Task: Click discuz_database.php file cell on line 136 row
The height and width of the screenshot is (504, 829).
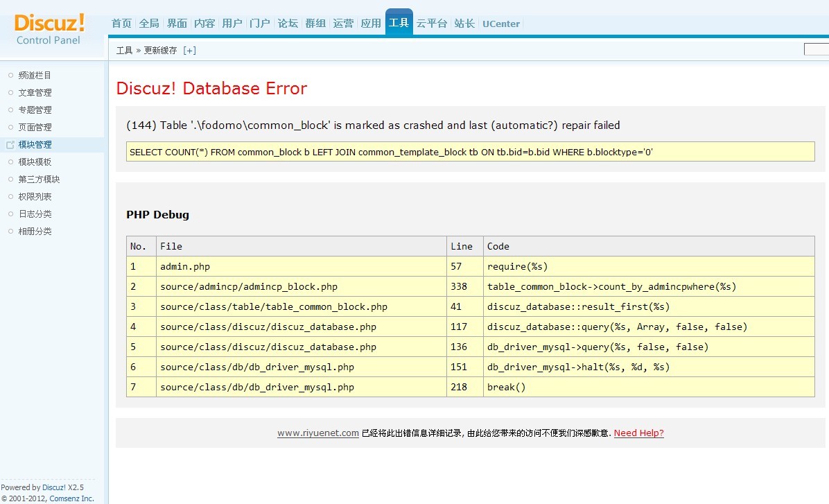Action: pos(302,347)
